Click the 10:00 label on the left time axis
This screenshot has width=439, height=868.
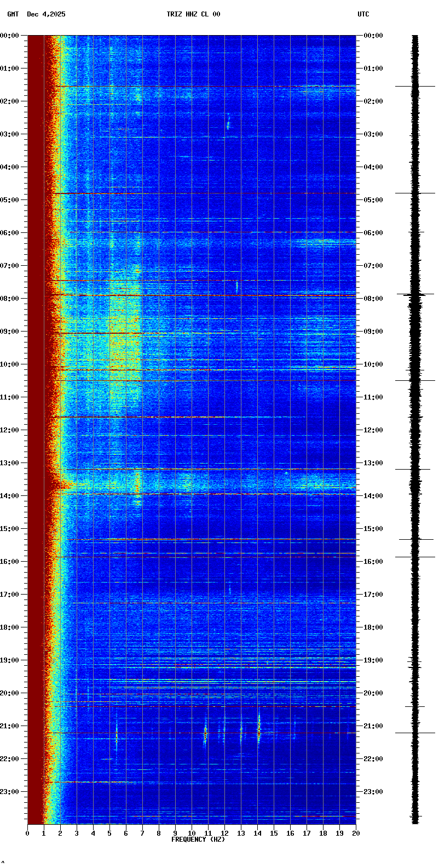coord(9,364)
